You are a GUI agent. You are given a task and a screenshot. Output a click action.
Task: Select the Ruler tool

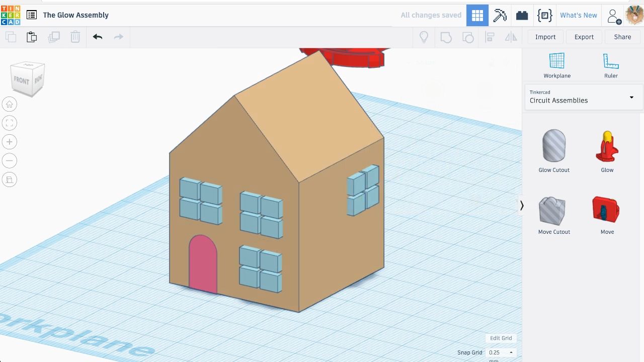611,65
